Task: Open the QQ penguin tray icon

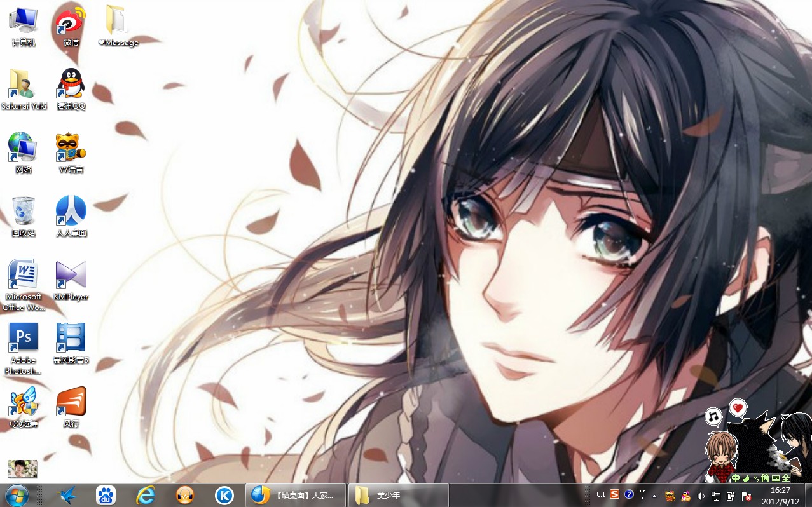Action: click(x=685, y=496)
